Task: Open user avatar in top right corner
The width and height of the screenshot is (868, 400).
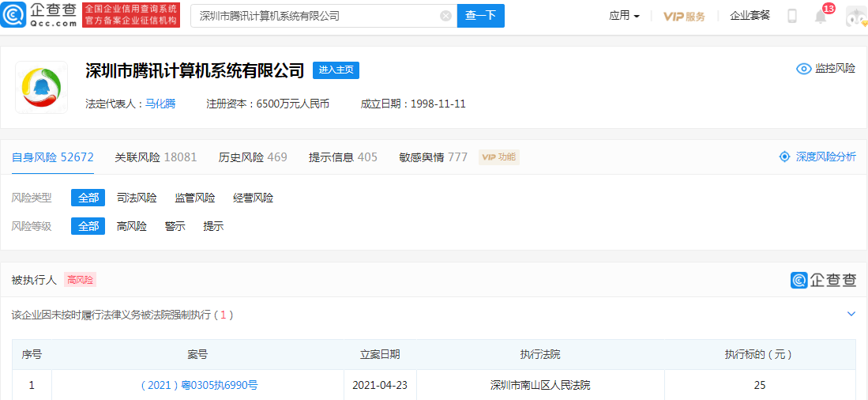Action: click(x=857, y=17)
